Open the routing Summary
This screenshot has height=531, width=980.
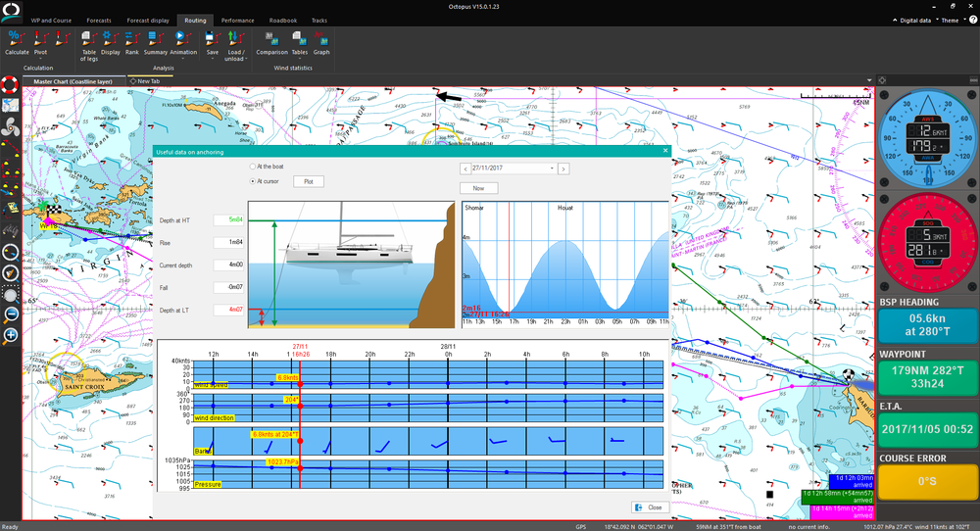pos(156,41)
